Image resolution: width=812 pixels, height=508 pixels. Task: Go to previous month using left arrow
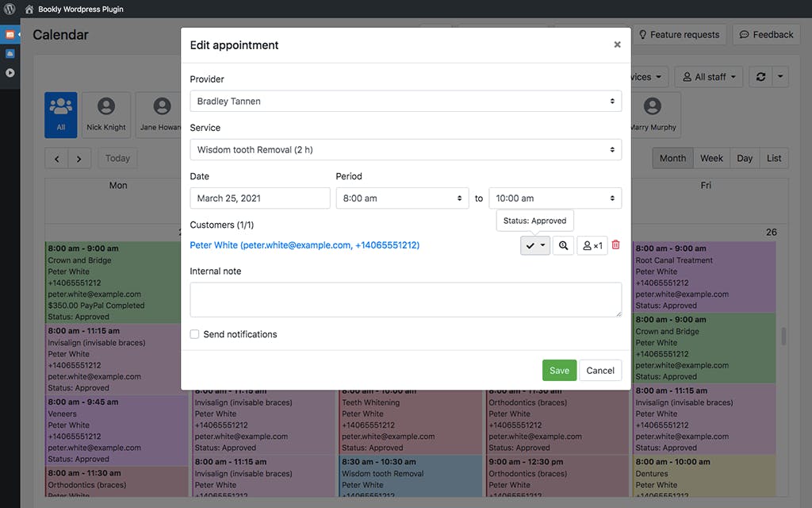point(56,158)
